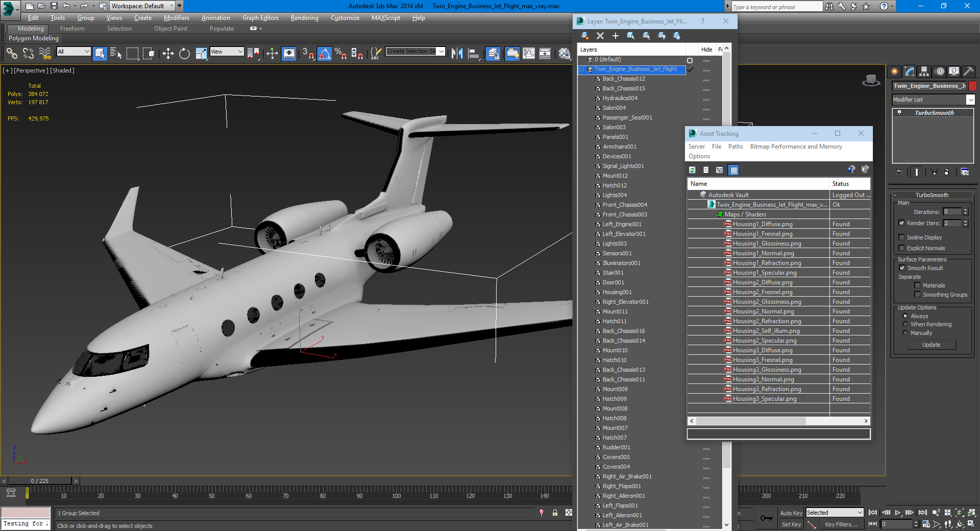Choose the Select and Rotate tool
The image size is (980, 531).
click(184, 53)
